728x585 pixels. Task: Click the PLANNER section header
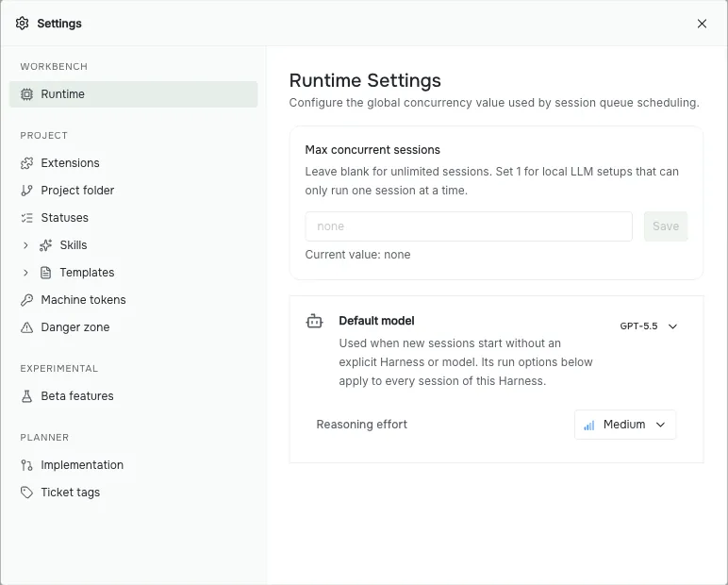tap(44, 437)
